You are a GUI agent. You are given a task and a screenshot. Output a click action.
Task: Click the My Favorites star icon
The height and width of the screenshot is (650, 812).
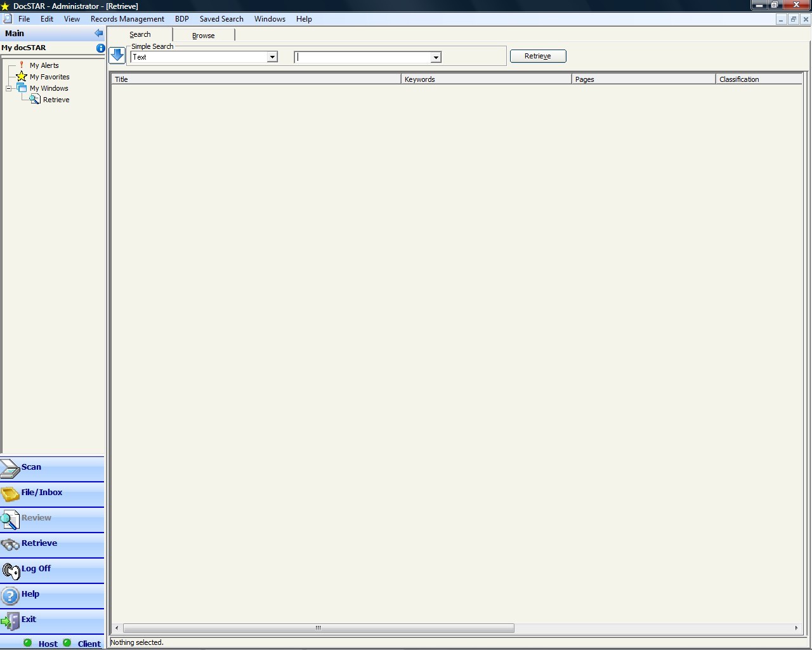(x=22, y=76)
